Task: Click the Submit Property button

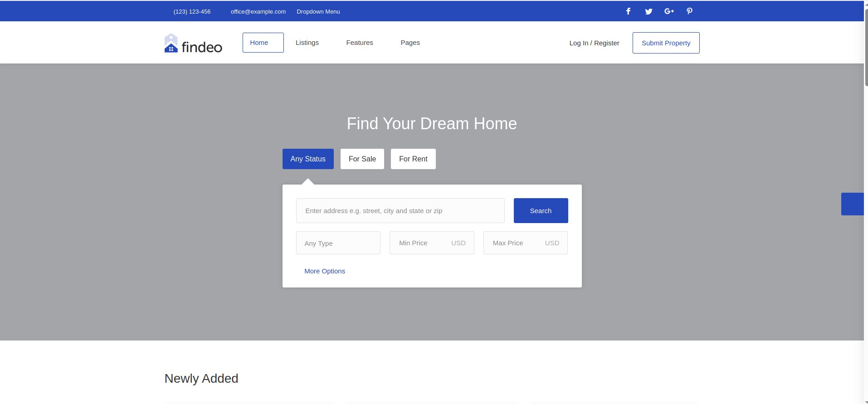Action: point(666,43)
